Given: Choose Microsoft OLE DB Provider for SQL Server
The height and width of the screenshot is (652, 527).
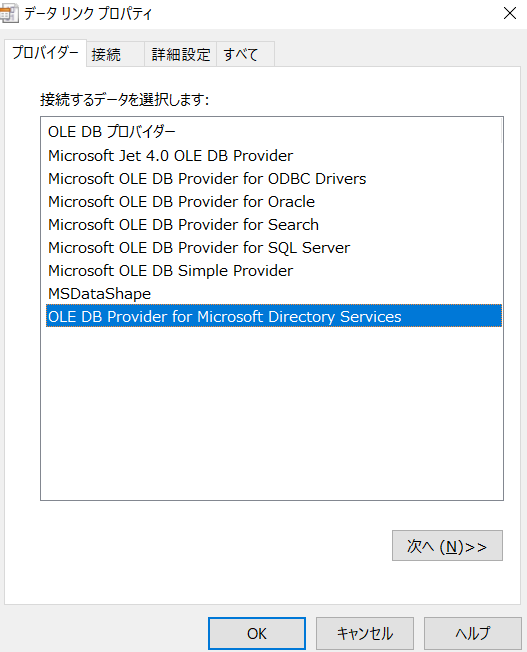Looking at the screenshot, I should click(x=274, y=248).
